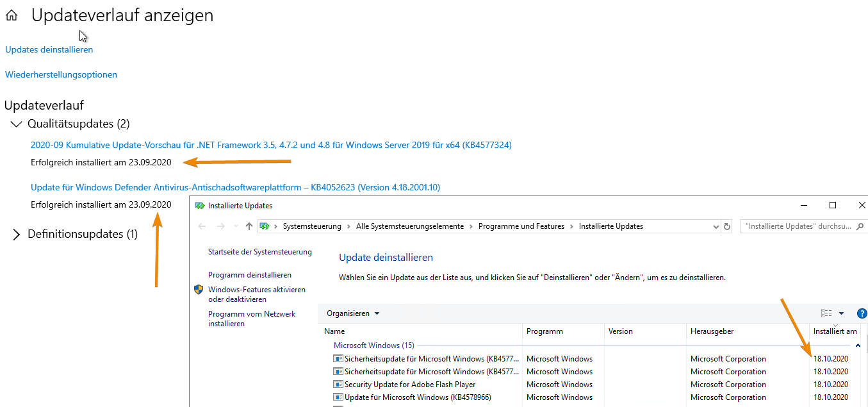Open Windows-Features aktivieren oder deaktivieren
Viewport: 868px width, 407px height.
click(257, 294)
